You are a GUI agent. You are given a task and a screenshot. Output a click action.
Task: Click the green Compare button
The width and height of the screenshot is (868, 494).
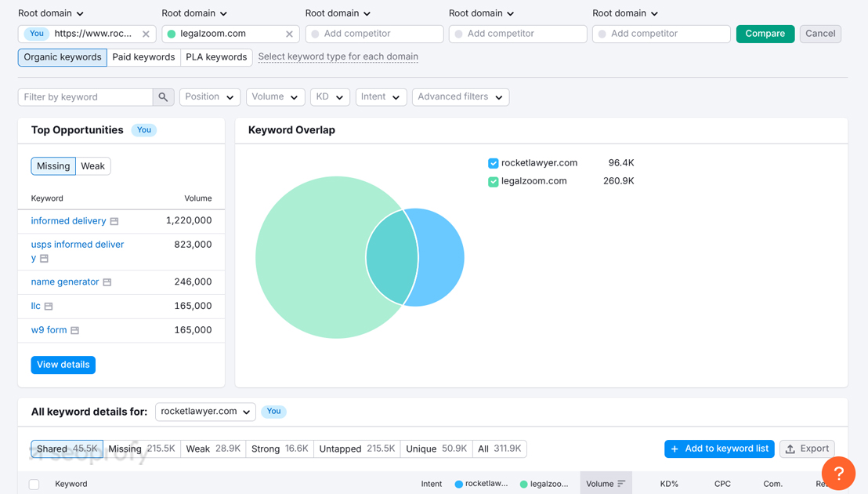(765, 34)
